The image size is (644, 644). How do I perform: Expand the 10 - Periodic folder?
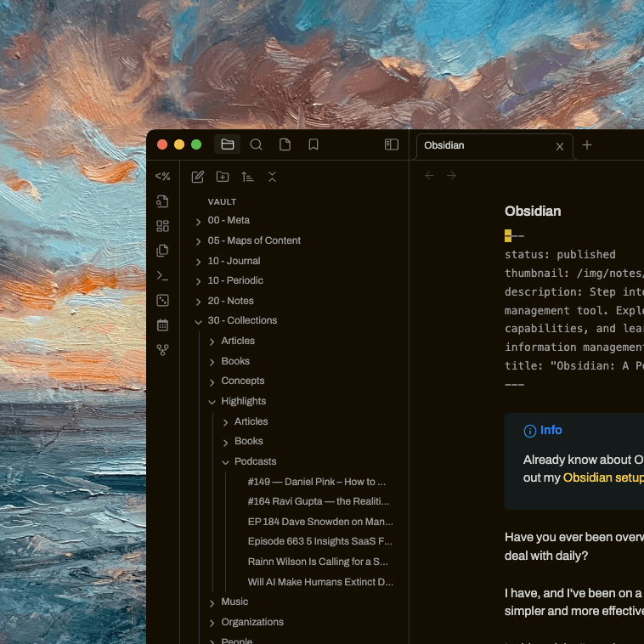coord(198,281)
